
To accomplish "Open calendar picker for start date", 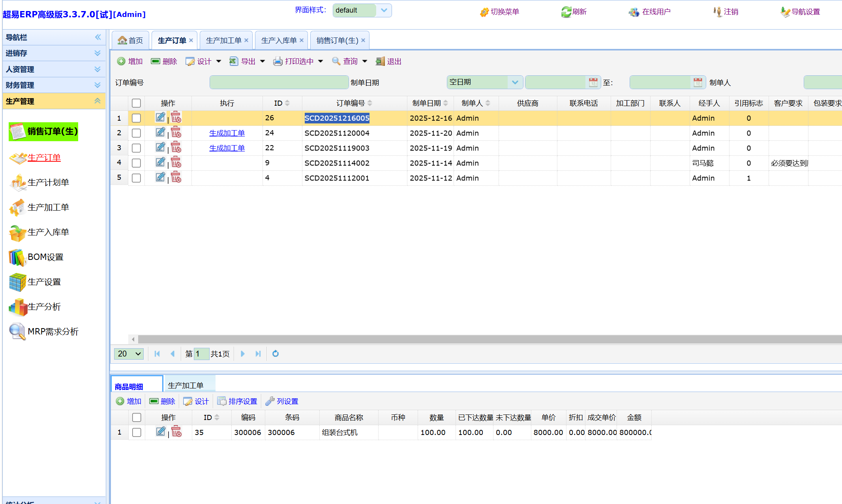I will (593, 82).
